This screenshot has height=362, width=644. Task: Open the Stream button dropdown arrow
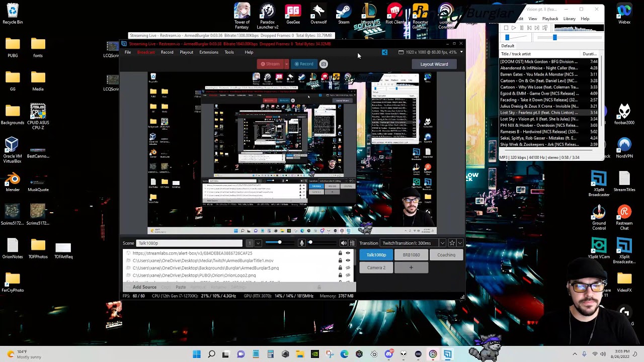[x=286, y=64]
